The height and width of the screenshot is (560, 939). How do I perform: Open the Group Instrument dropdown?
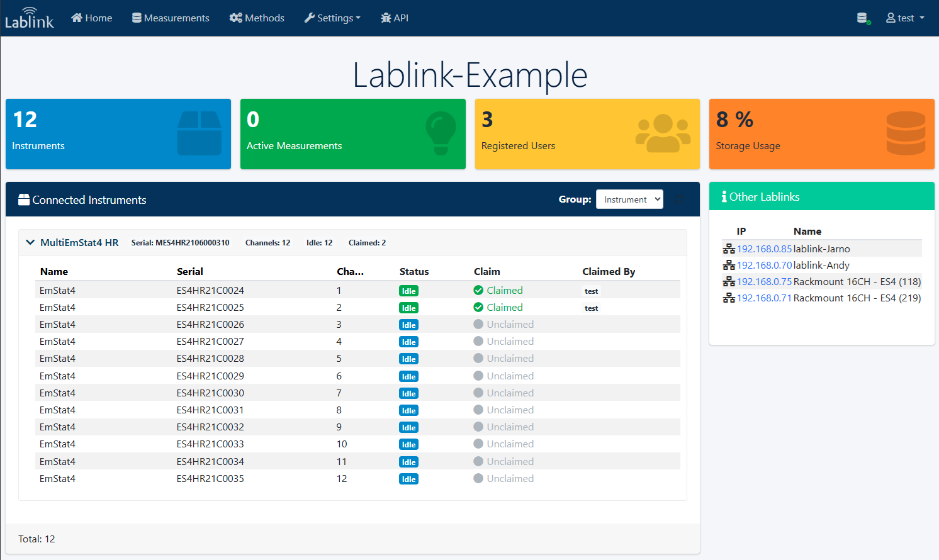coord(629,199)
